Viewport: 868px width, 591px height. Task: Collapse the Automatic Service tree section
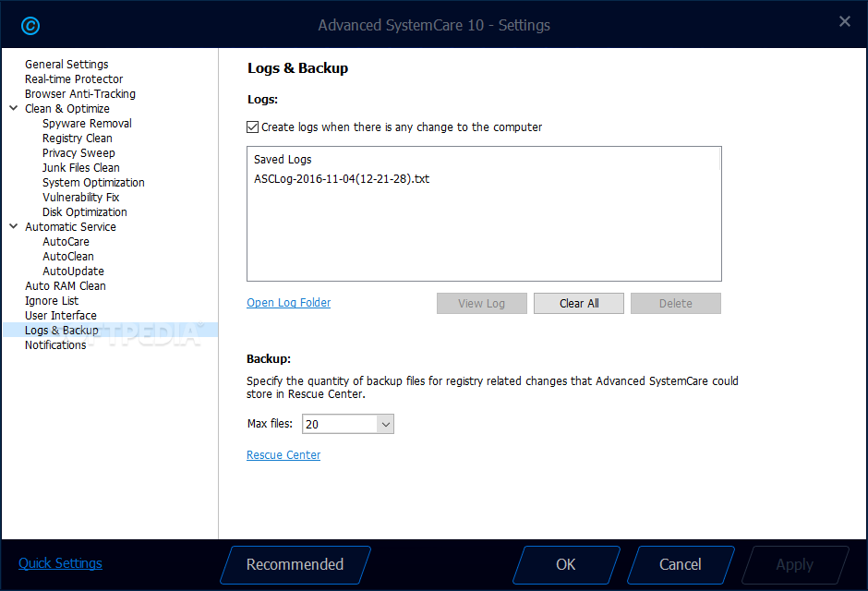coord(14,226)
